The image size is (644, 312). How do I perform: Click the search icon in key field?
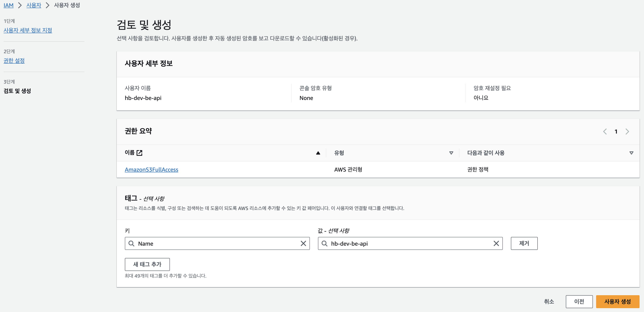click(131, 243)
